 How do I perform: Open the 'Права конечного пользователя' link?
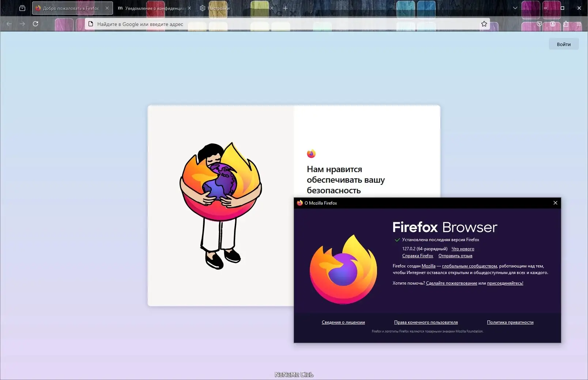(426, 322)
